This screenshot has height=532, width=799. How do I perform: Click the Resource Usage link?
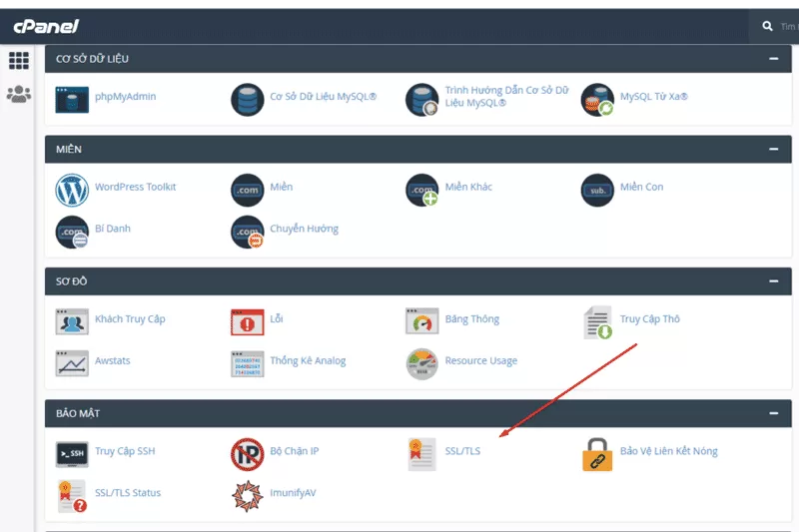click(x=481, y=360)
